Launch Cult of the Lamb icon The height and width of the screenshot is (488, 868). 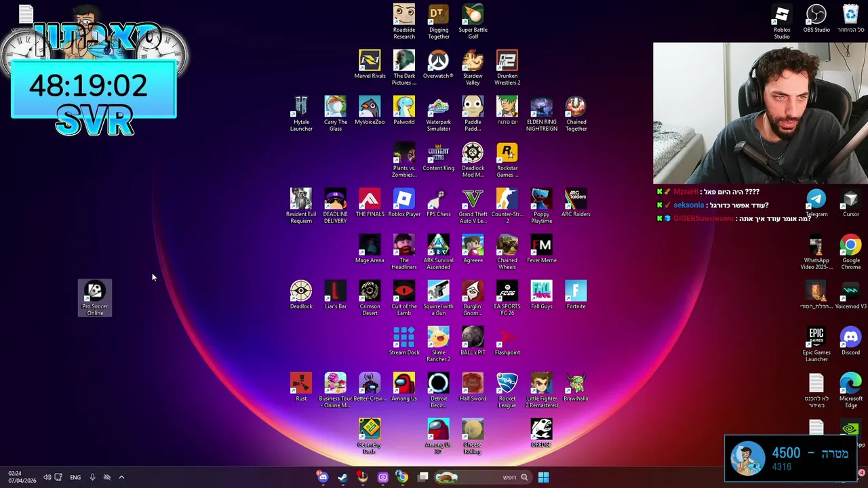[x=404, y=298]
